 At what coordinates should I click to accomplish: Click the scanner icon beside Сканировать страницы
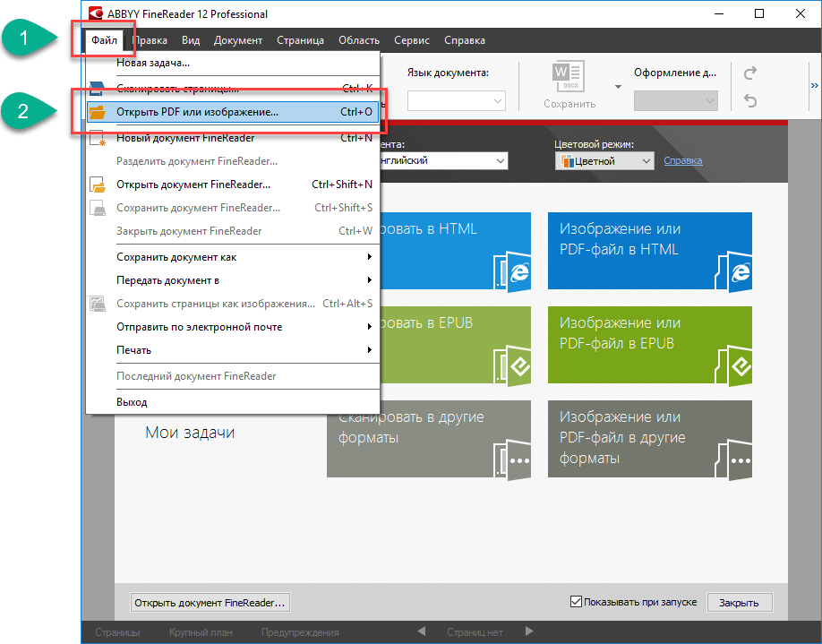point(97,89)
